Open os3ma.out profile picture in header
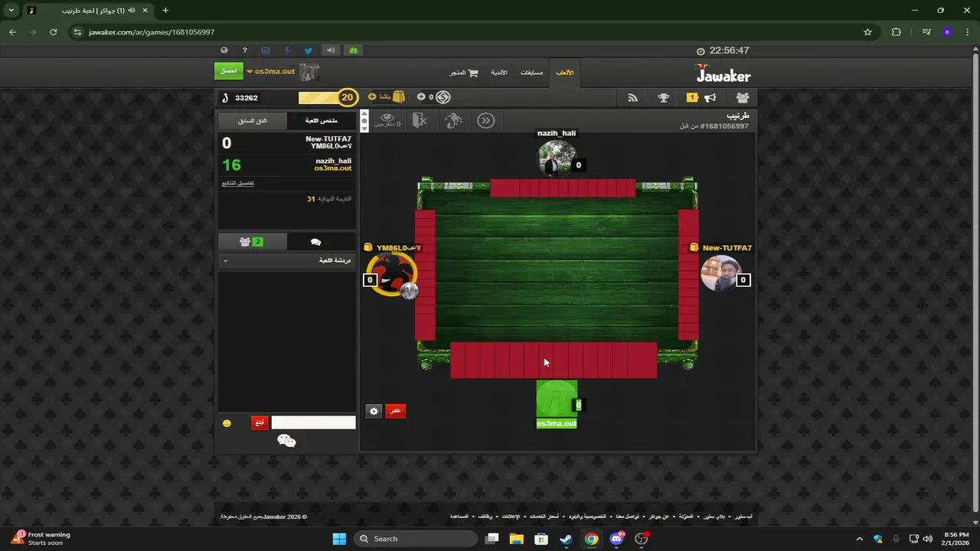 pyautogui.click(x=309, y=72)
